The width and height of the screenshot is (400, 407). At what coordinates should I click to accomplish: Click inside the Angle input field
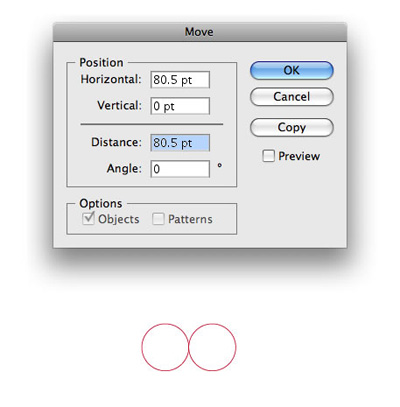180,169
